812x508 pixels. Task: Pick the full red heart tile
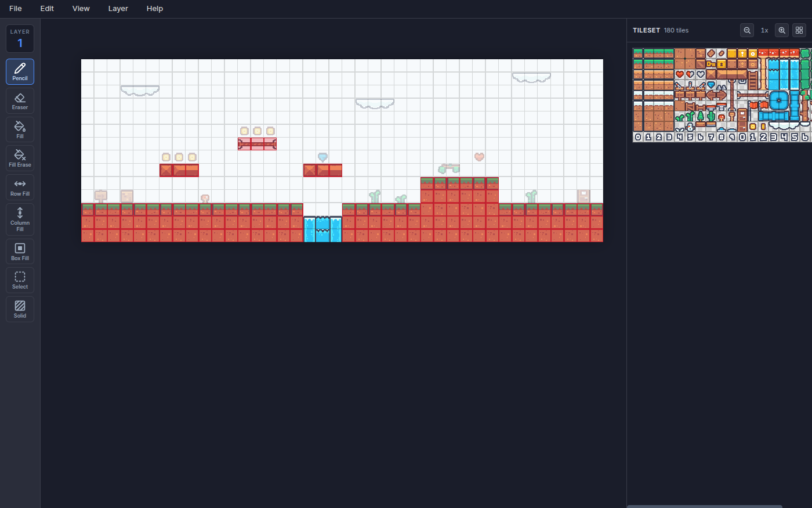(x=680, y=74)
